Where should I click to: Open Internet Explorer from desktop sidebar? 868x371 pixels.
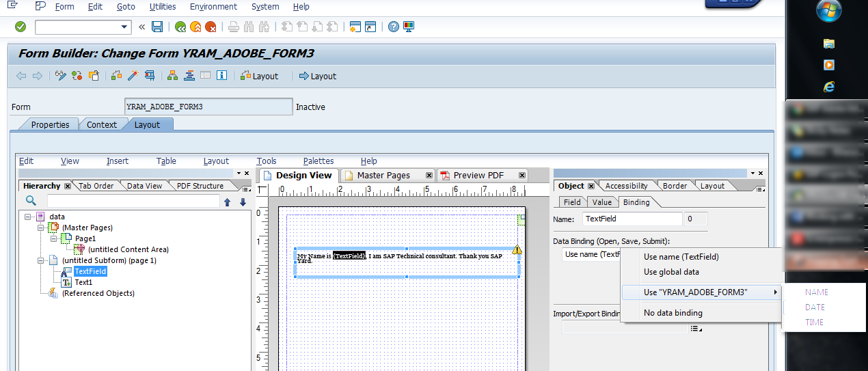pyautogui.click(x=829, y=87)
